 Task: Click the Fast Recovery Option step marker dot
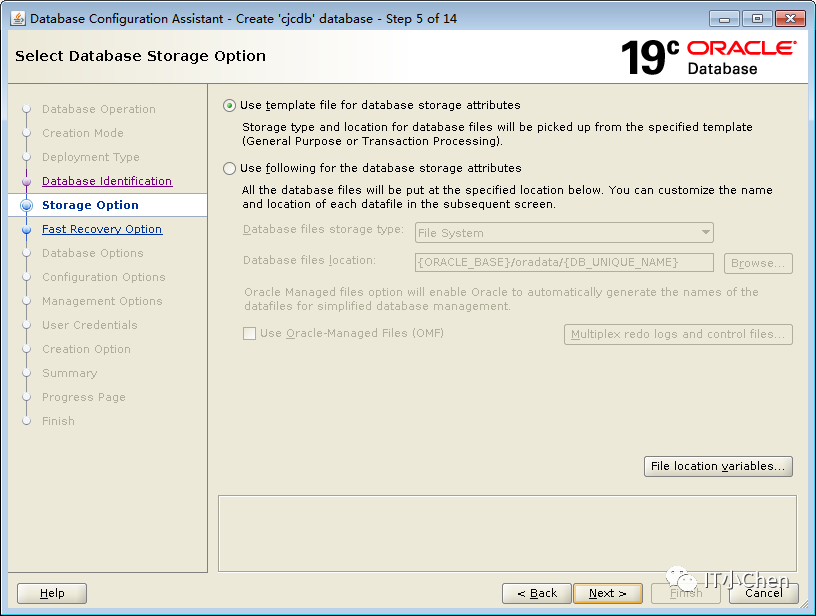pos(27,229)
